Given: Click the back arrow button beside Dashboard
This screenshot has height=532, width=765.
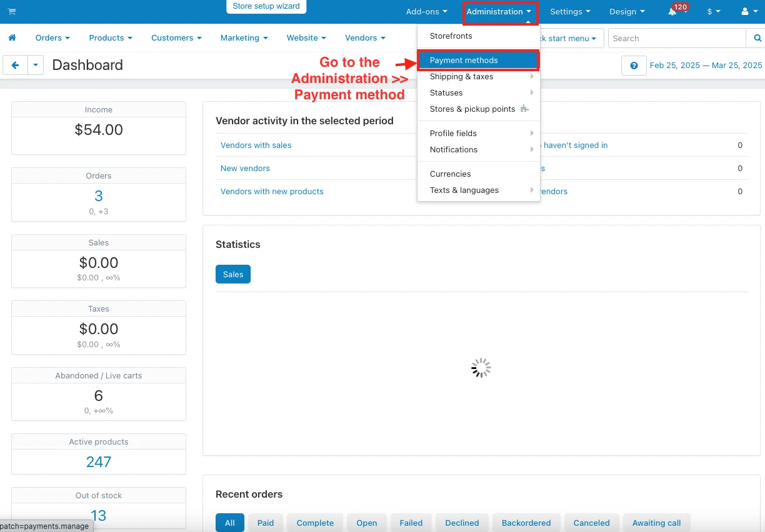Looking at the screenshot, I should 15,65.
